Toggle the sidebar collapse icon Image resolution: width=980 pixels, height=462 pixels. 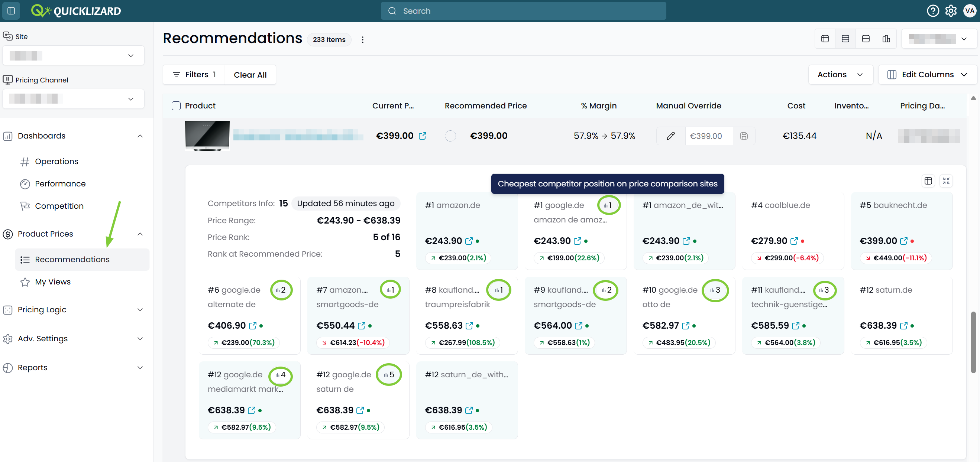(11, 11)
